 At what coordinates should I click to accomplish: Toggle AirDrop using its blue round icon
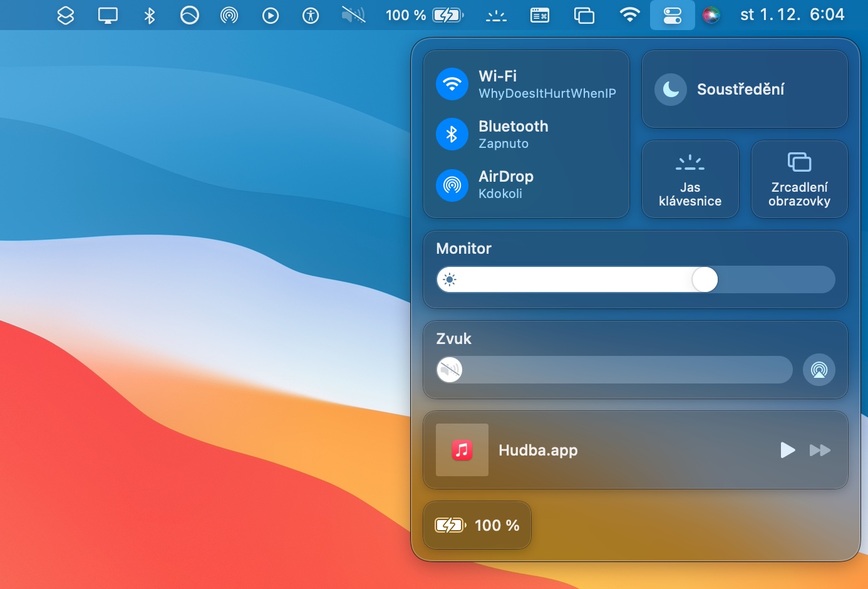coord(452,185)
